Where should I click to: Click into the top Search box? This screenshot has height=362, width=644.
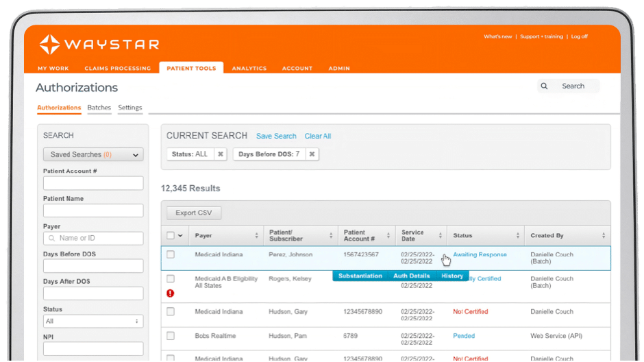(x=569, y=86)
